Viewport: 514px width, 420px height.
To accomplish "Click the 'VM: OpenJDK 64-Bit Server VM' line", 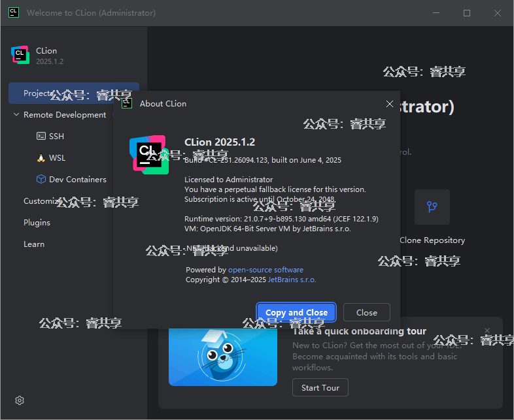I will click(267, 229).
